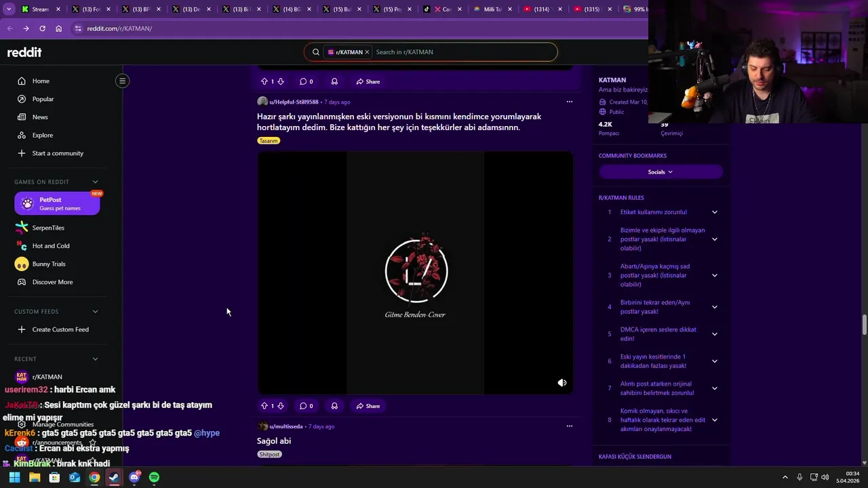
Task: Play the PetPost game
Action: tap(57, 203)
